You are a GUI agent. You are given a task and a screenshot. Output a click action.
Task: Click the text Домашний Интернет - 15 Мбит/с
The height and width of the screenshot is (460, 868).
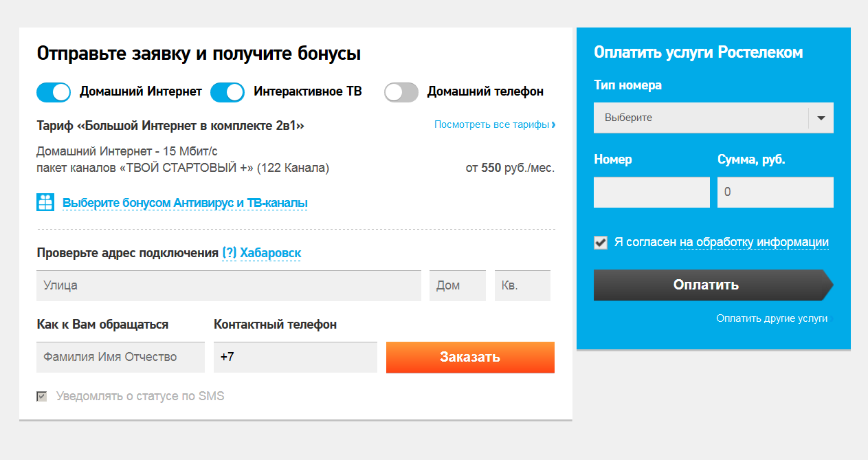point(127,151)
